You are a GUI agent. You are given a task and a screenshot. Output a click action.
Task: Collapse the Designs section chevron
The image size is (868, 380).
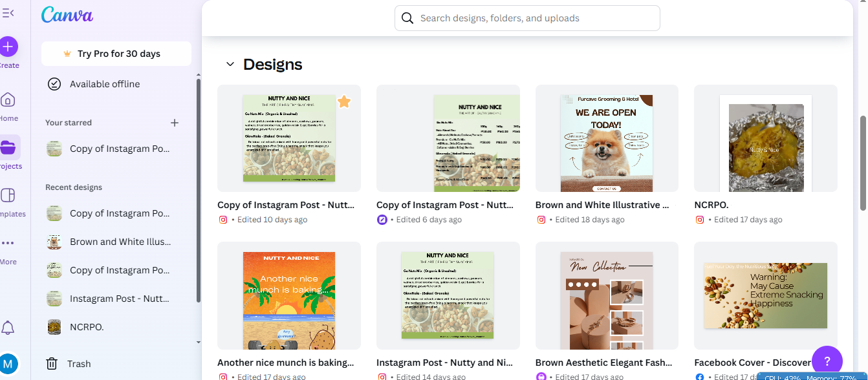[230, 65]
